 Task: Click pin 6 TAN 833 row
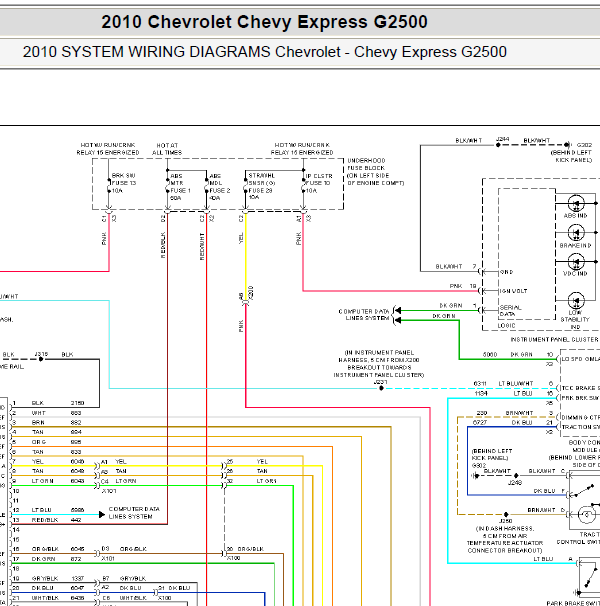pyautogui.click(x=47, y=452)
